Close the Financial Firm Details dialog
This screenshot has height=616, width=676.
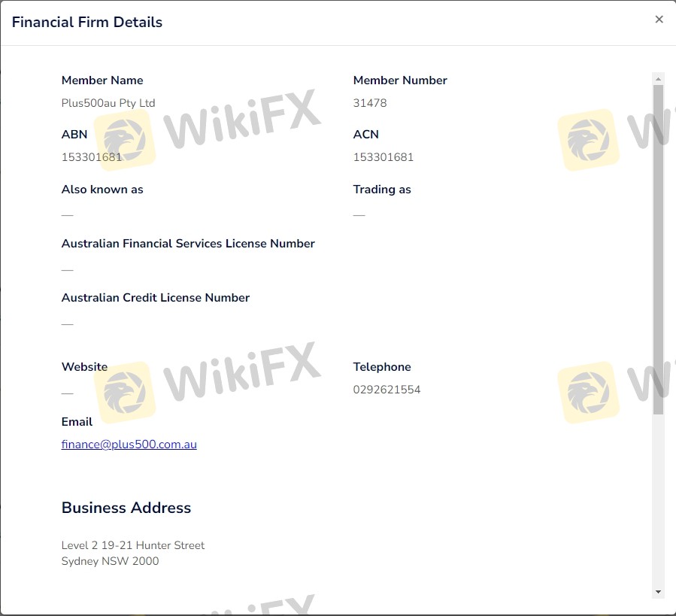[x=659, y=20]
